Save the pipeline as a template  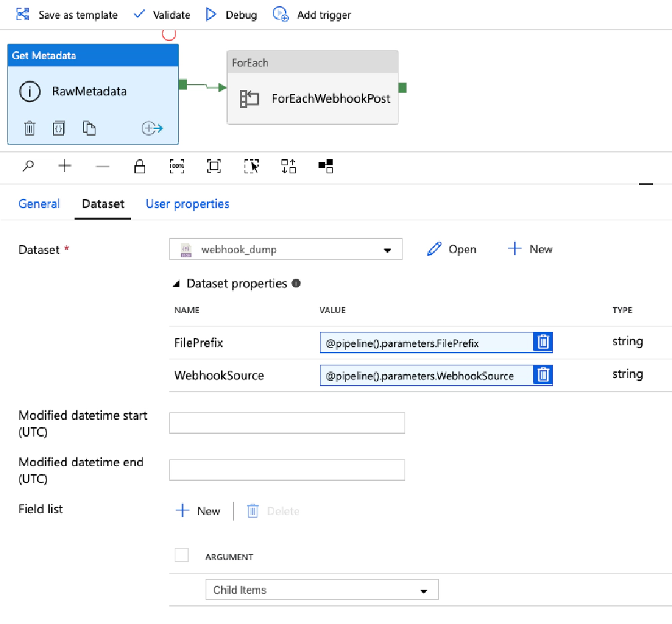coord(67,14)
